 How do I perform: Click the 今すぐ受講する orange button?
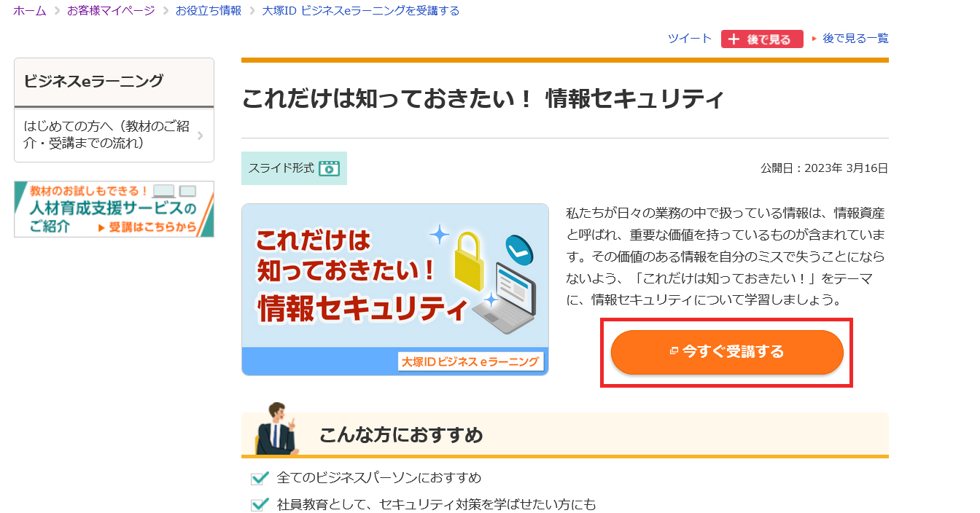click(727, 353)
